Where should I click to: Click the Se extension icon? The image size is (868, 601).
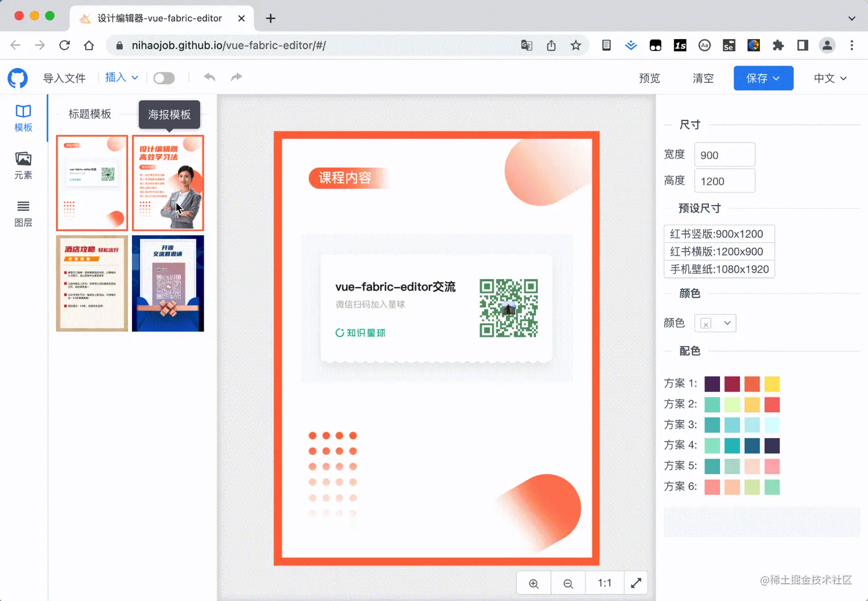(729, 45)
